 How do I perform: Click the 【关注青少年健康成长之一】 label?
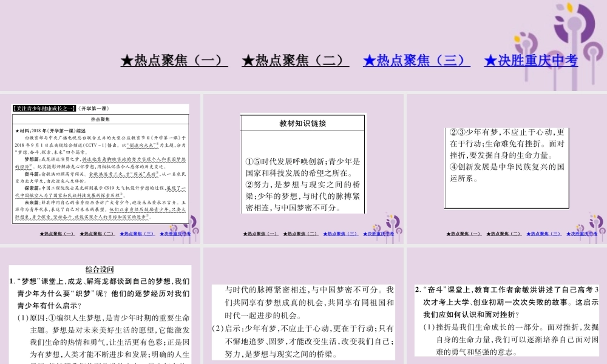pyautogui.click(x=44, y=109)
